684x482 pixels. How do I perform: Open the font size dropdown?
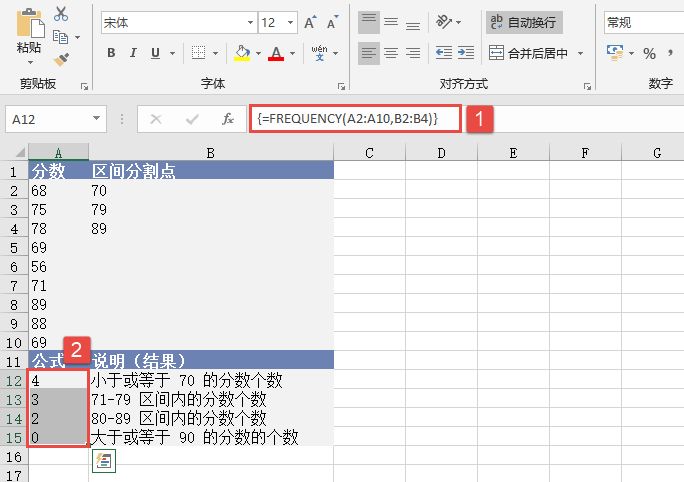291,22
